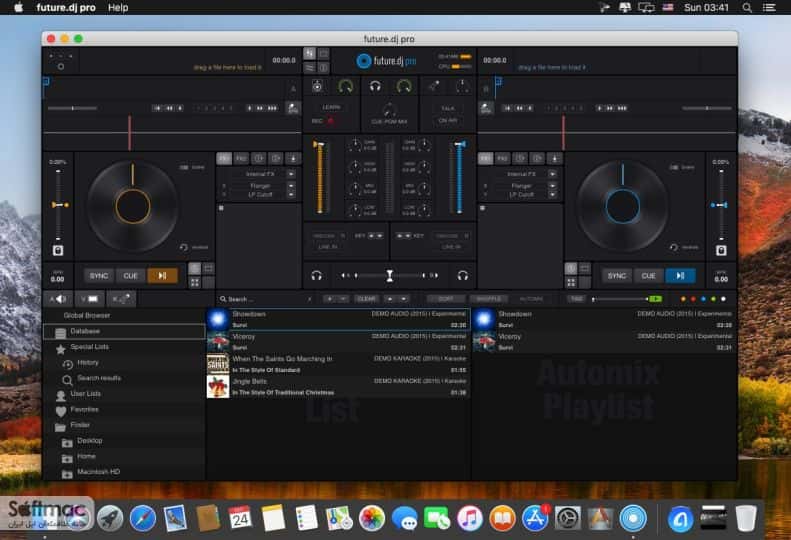Open History list in browser
Screen dimensions: 791x540
(88, 362)
